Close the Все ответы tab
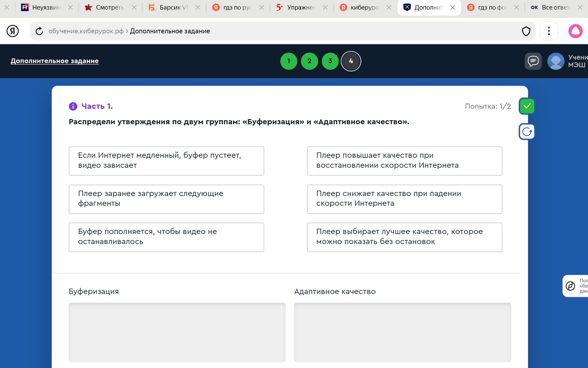 (580, 7)
